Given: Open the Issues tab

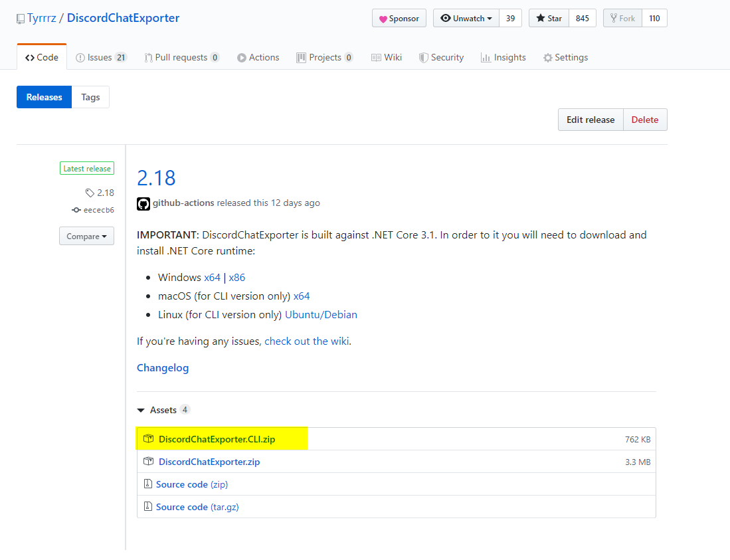Looking at the screenshot, I should click(101, 57).
